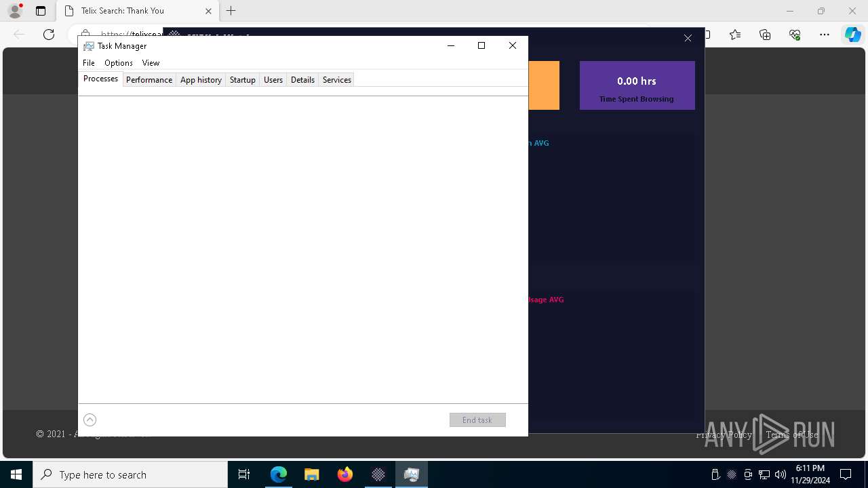
Task: Open network settings tray icon
Action: (x=764, y=474)
